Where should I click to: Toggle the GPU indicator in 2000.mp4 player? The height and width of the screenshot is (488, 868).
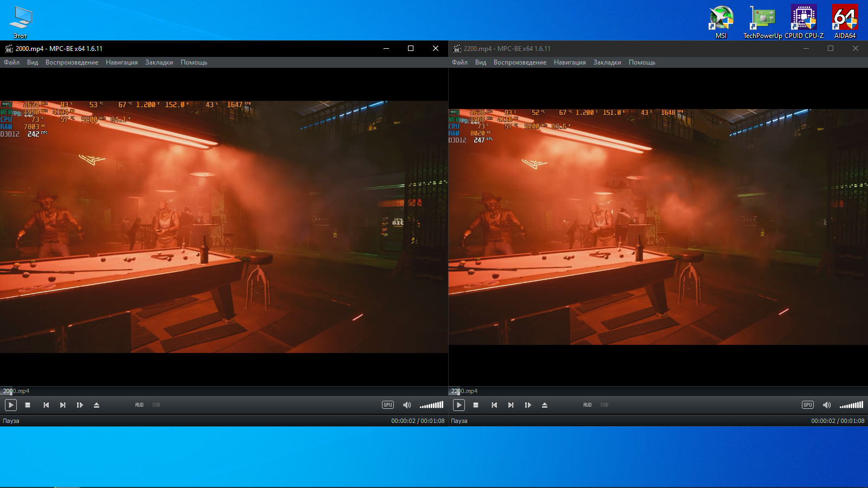(388, 405)
